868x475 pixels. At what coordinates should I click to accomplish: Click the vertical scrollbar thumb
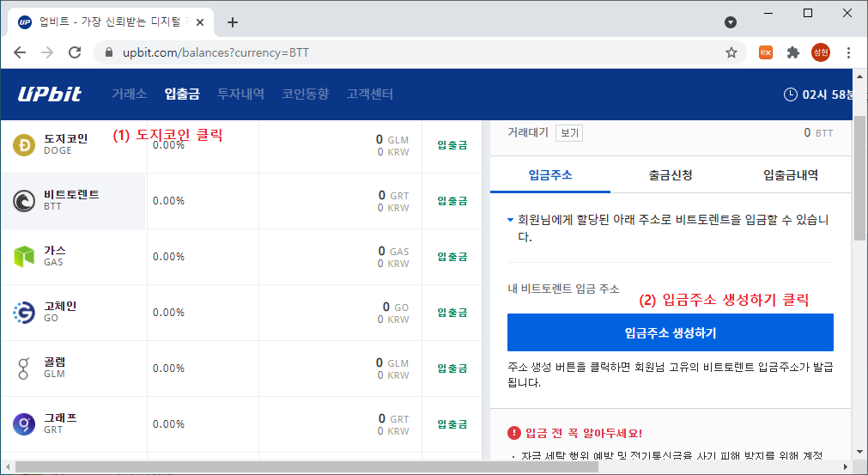point(859,177)
